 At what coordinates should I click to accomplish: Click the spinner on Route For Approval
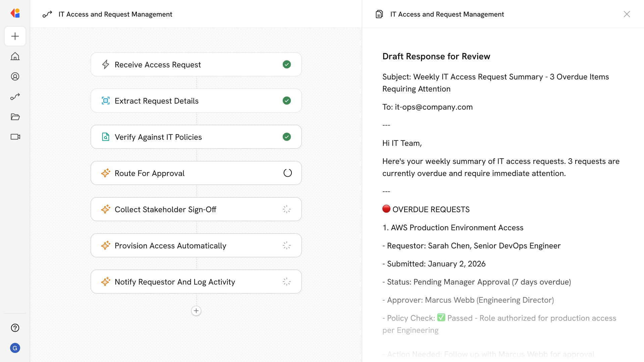click(x=287, y=173)
